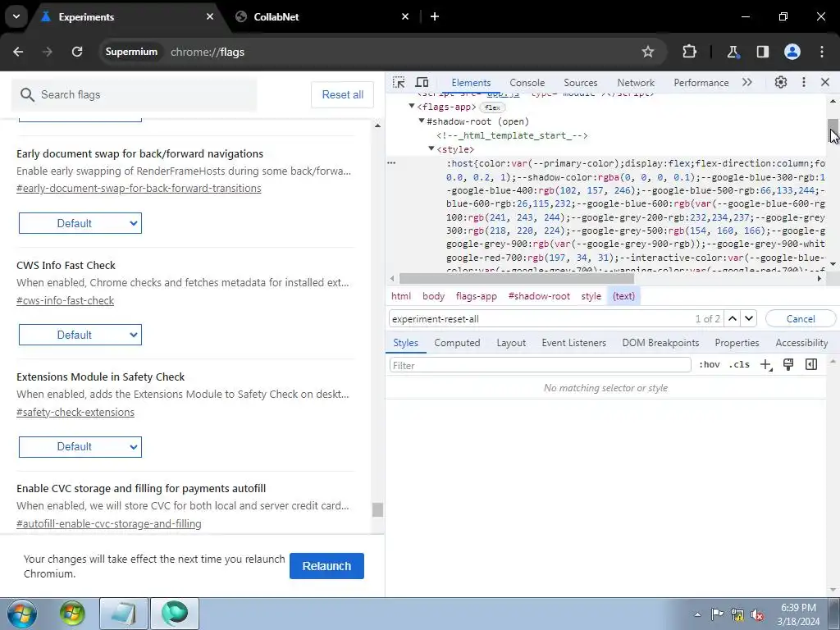
Task: Open the Layout tab
Action: click(x=511, y=343)
